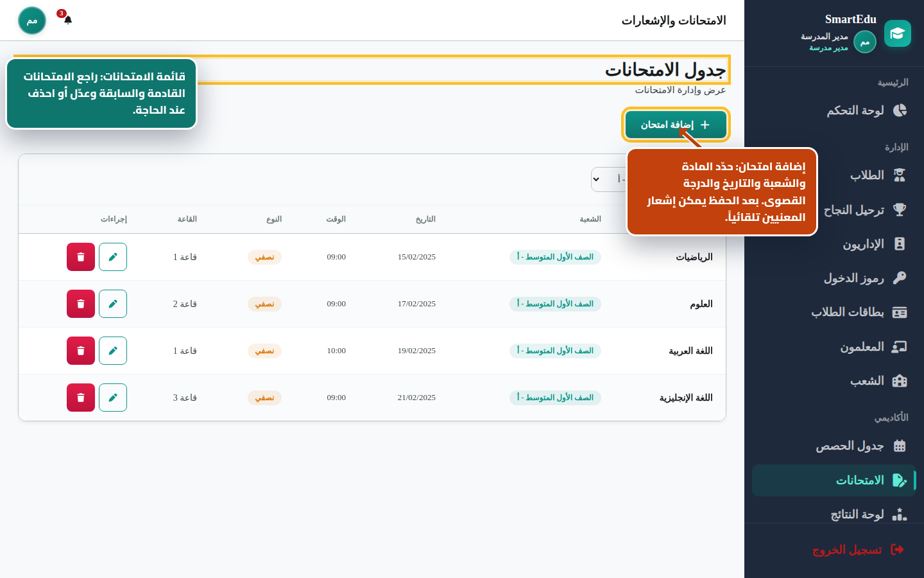This screenshot has height=578, width=924.
Task: Open the المعلمون page
Action: (x=834, y=347)
